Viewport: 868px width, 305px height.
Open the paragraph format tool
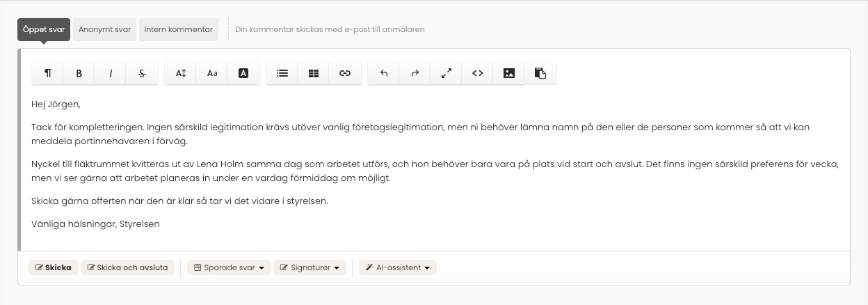(48, 73)
